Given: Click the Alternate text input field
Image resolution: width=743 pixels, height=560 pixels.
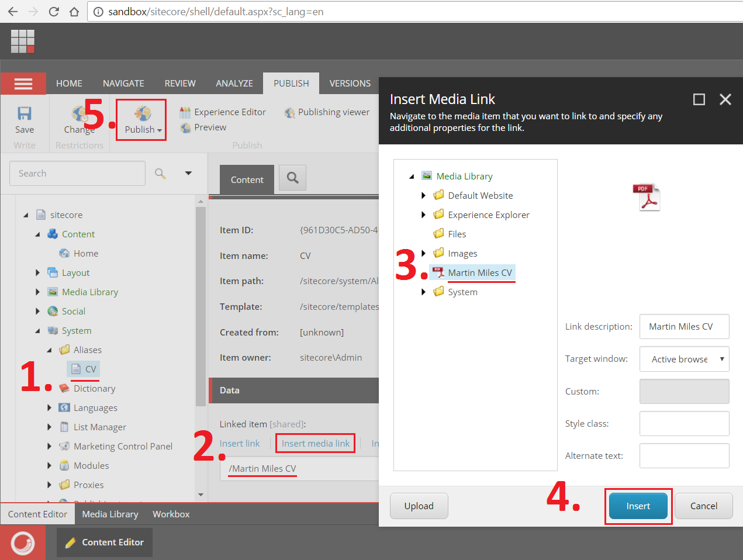Looking at the screenshot, I should [x=684, y=456].
